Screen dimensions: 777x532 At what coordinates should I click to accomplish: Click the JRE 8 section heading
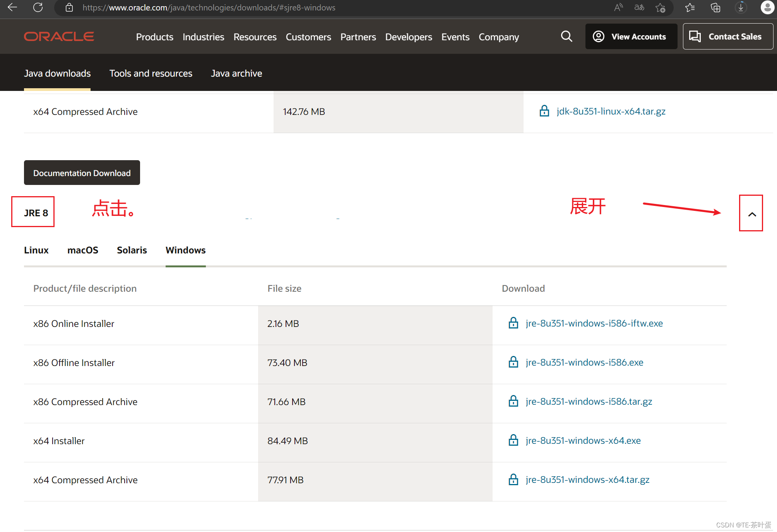(x=36, y=213)
